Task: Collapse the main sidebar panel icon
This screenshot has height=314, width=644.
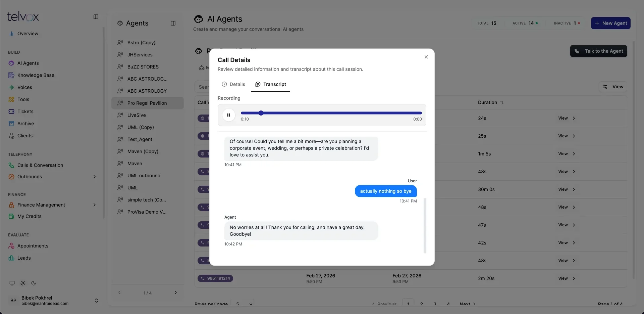Action: pyautogui.click(x=96, y=17)
